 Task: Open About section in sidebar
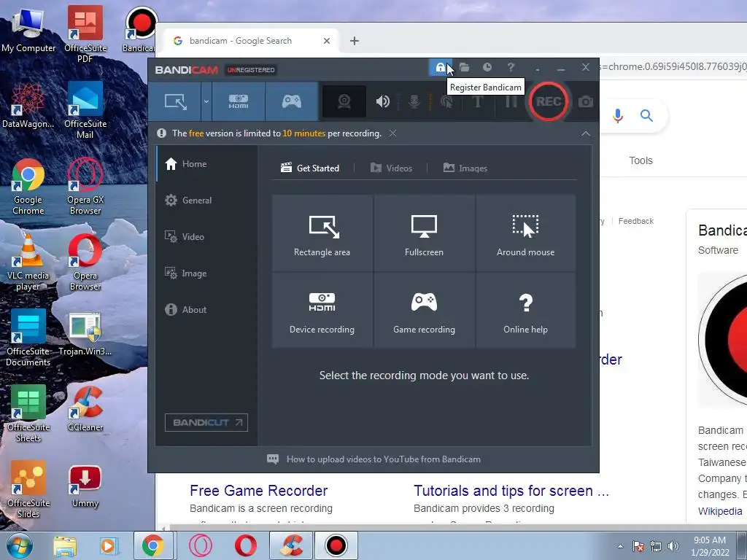click(x=206, y=309)
